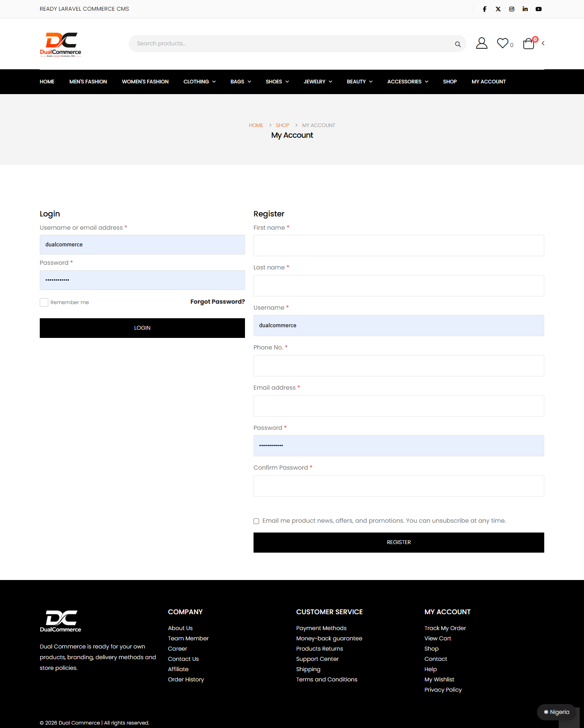Image resolution: width=584 pixels, height=728 pixels.
Task: Click the HOME breadcrumb link
Action: pos(256,125)
